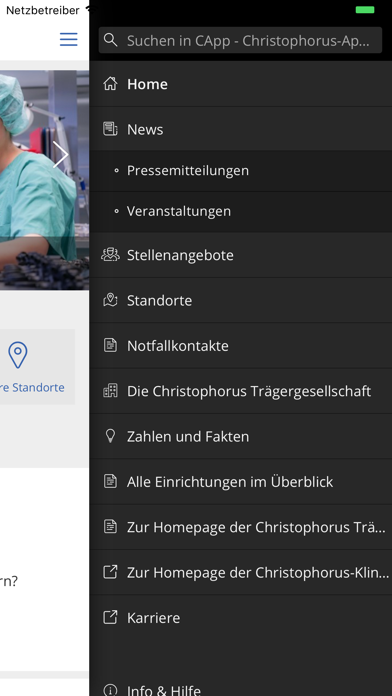Screen dimensions: 392x696
Task: Click the Notfallkontakte document icon
Action: coord(110,345)
